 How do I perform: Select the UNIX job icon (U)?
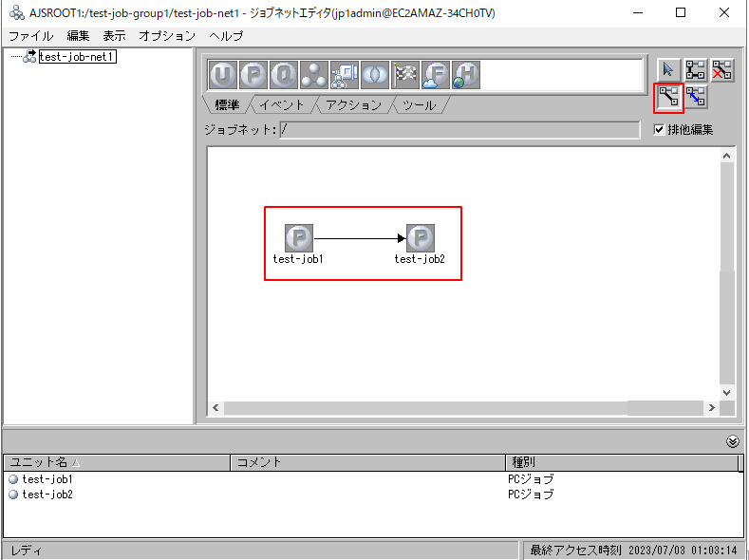(x=223, y=75)
